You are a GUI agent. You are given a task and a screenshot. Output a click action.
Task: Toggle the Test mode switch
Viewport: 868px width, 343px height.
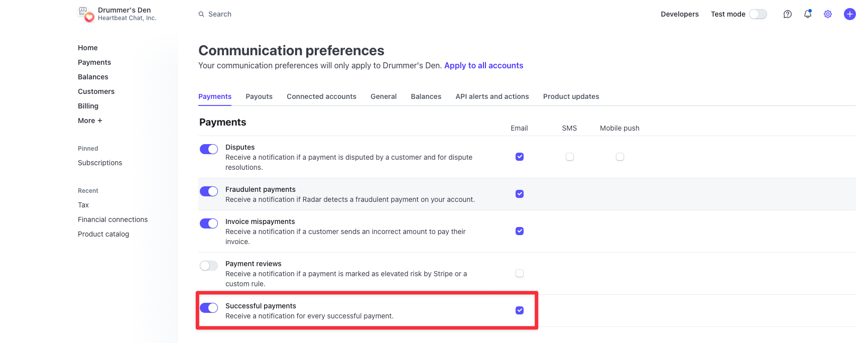[x=758, y=14]
